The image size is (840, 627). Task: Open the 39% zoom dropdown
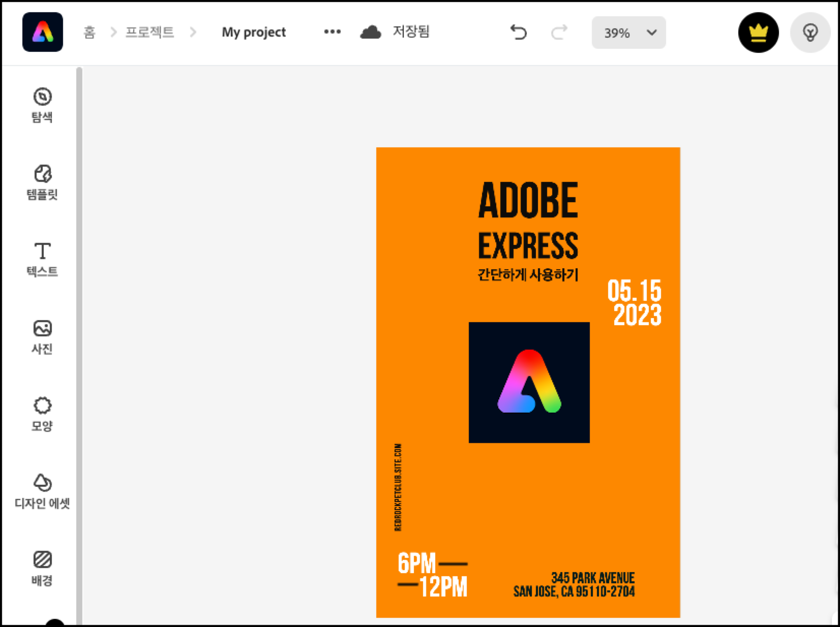coord(628,33)
